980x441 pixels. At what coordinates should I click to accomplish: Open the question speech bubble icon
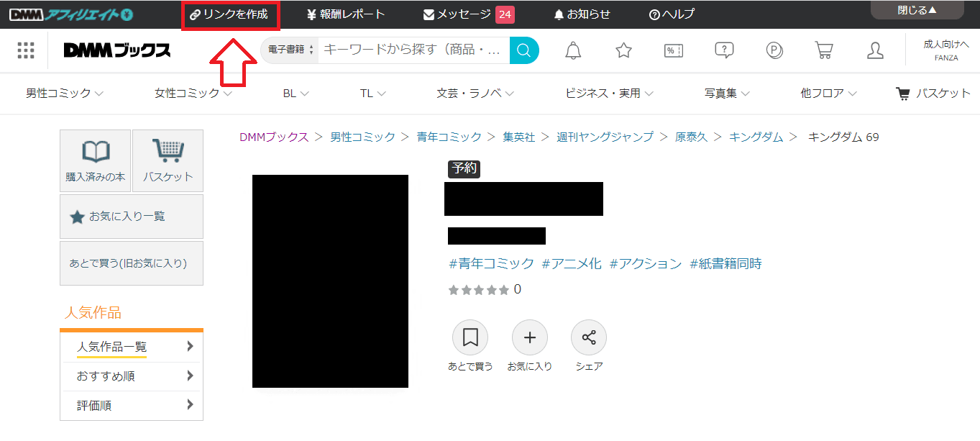[724, 50]
